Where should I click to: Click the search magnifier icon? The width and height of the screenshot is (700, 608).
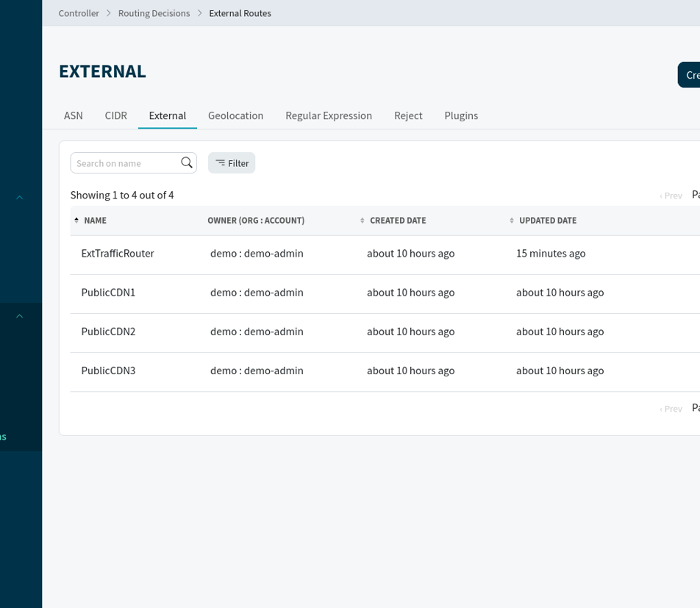coord(187,162)
